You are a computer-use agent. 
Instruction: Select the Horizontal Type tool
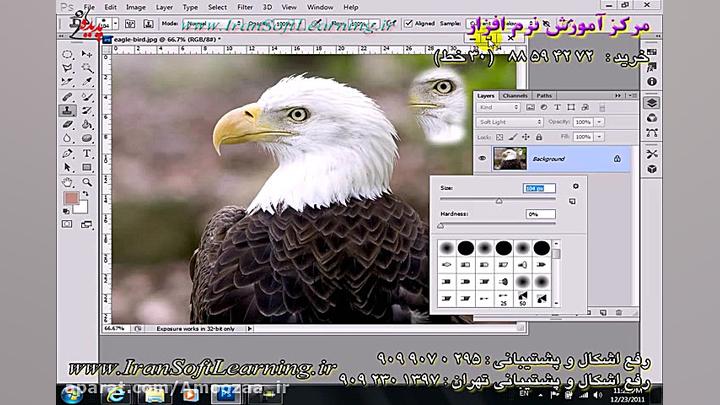[86, 153]
